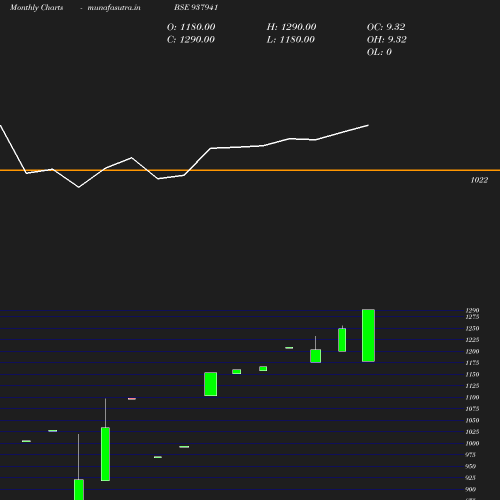Click the "1175" y-axis price label
The height and width of the screenshot is (500, 500).
[472, 363]
